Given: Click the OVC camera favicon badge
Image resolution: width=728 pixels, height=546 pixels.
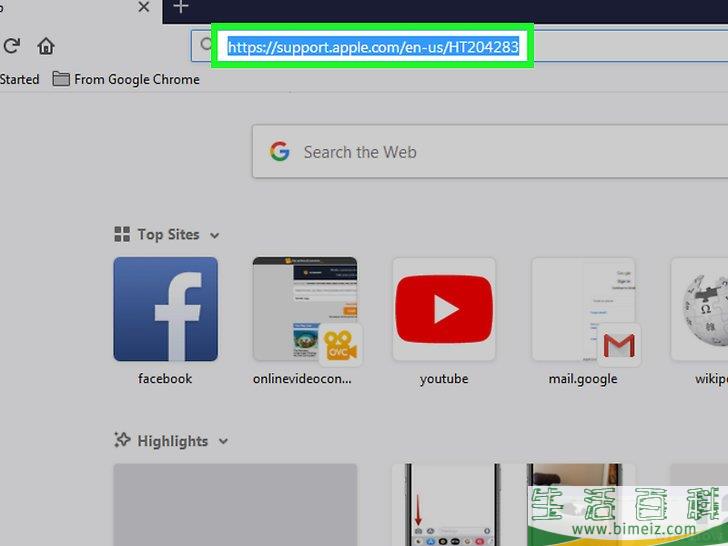Looking at the screenshot, I should (340, 345).
